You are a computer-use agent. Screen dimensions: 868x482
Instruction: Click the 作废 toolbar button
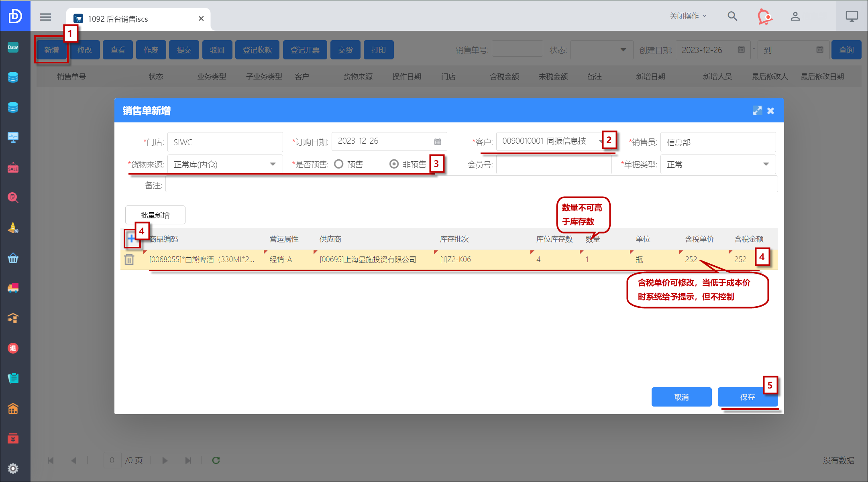tap(151, 50)
